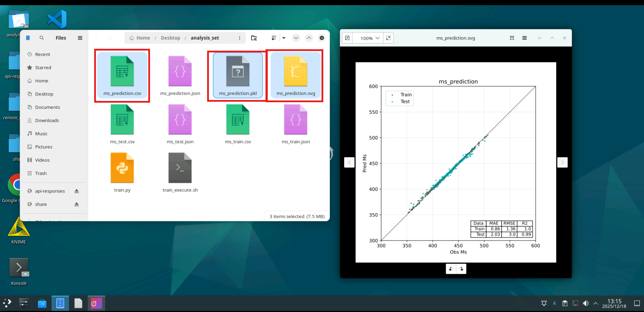Toggle the list/grid view button
Screen dimensions: 644x312
pyautogui.click(x=274, y=38)
